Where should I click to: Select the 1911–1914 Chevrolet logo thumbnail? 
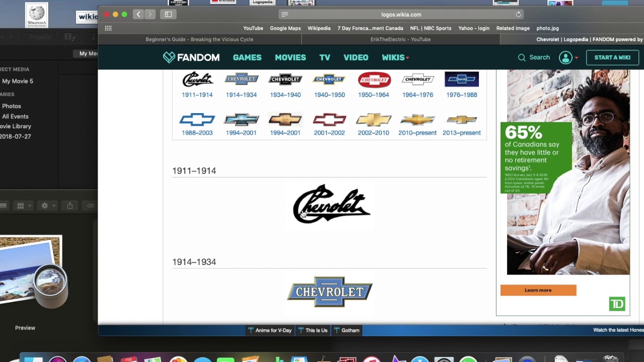coord(197,79)
